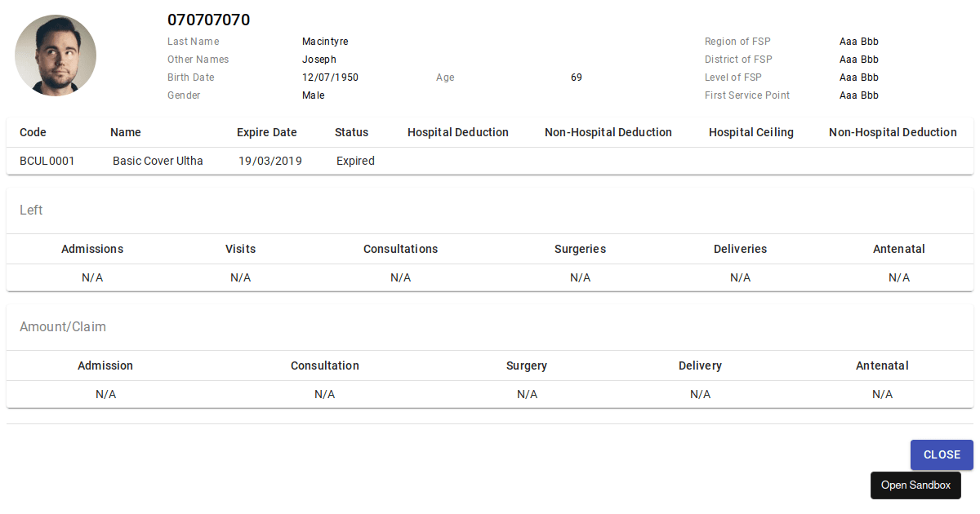Click the Expired status value
Viewport: 980px width, 514px height.
click(355, 161)
